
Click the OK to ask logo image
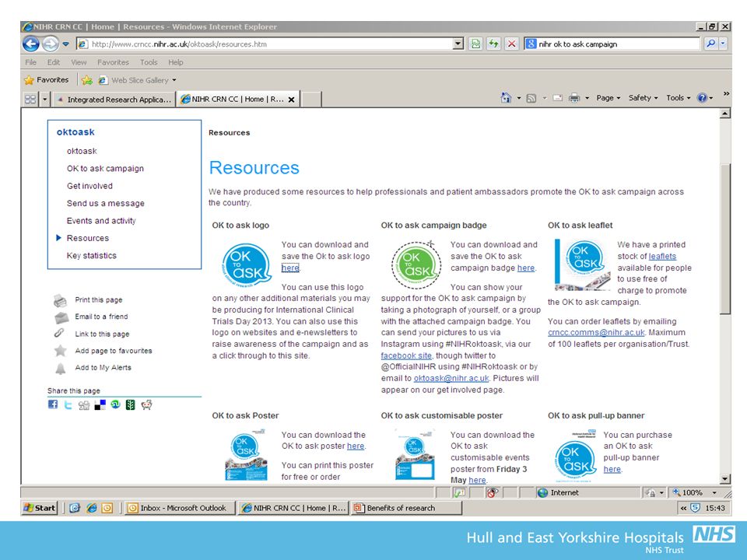[x=247, y=264]
